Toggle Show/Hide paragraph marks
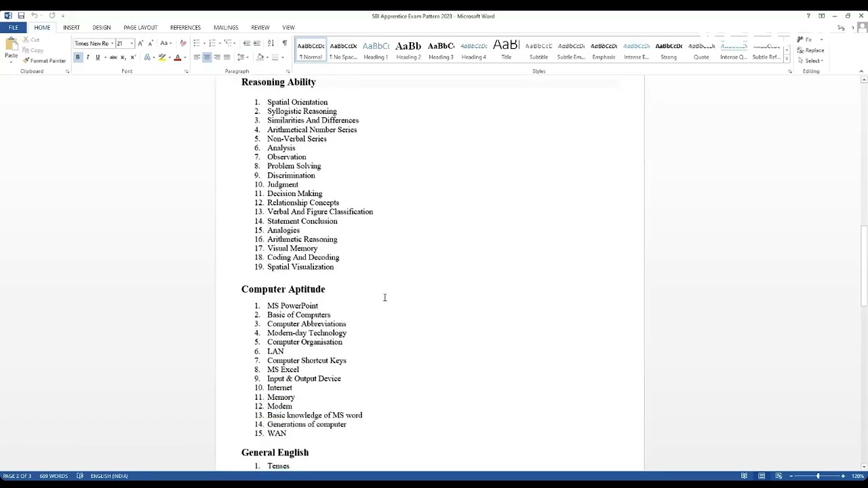Screen dimensions: 868x488 point(284,43)
